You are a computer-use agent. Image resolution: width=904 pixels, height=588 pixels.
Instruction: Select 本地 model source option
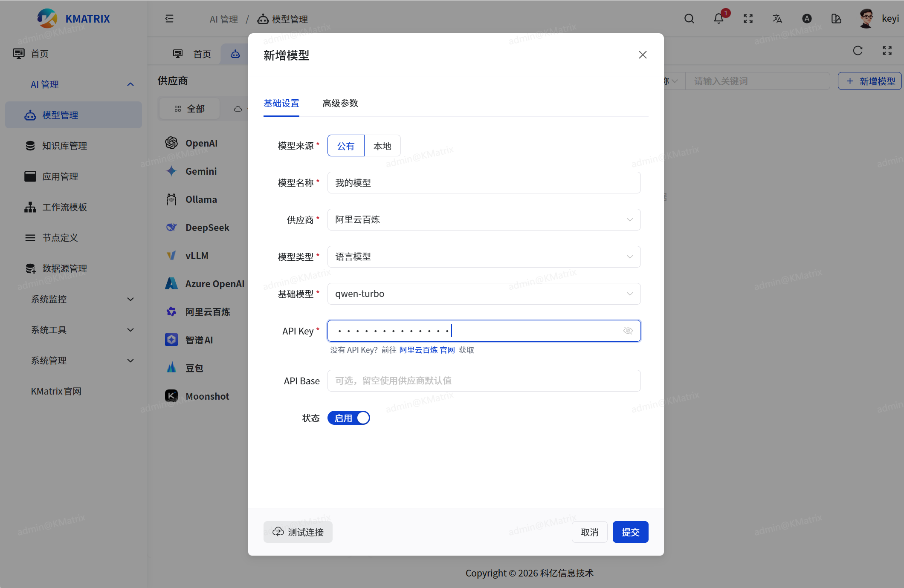coord(382,146)
